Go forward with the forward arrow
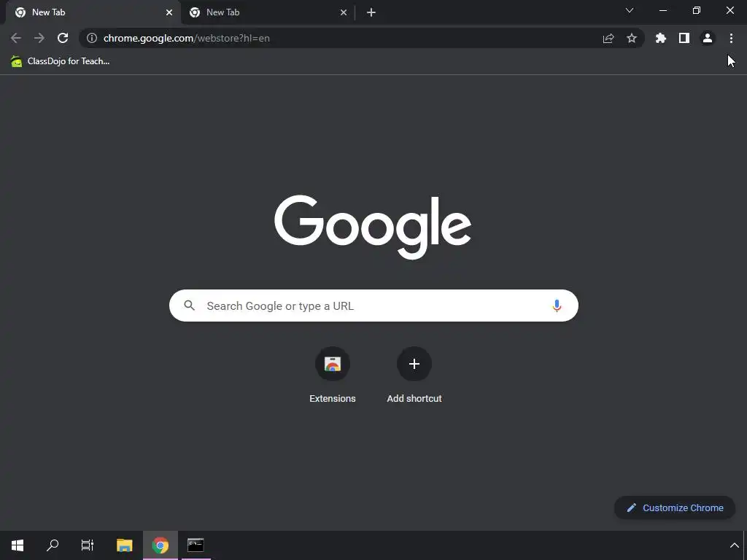This screenshot has width=747, height=560. click(39, 38)
